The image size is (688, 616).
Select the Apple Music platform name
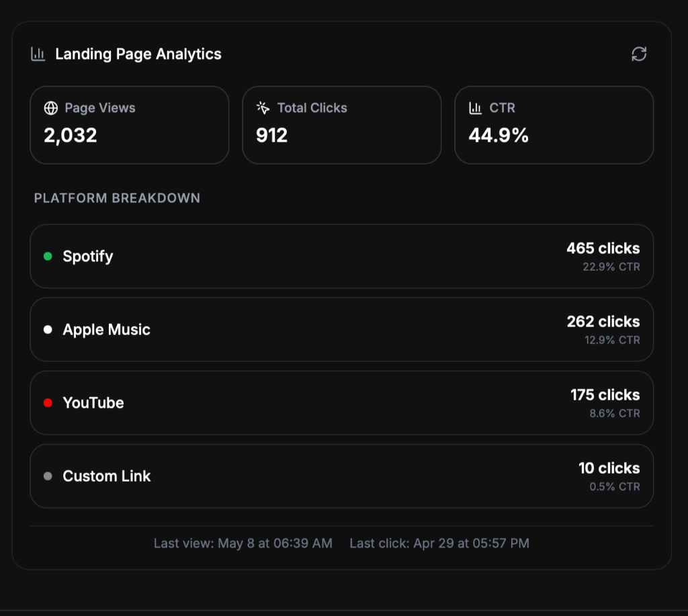click(107, 330)
